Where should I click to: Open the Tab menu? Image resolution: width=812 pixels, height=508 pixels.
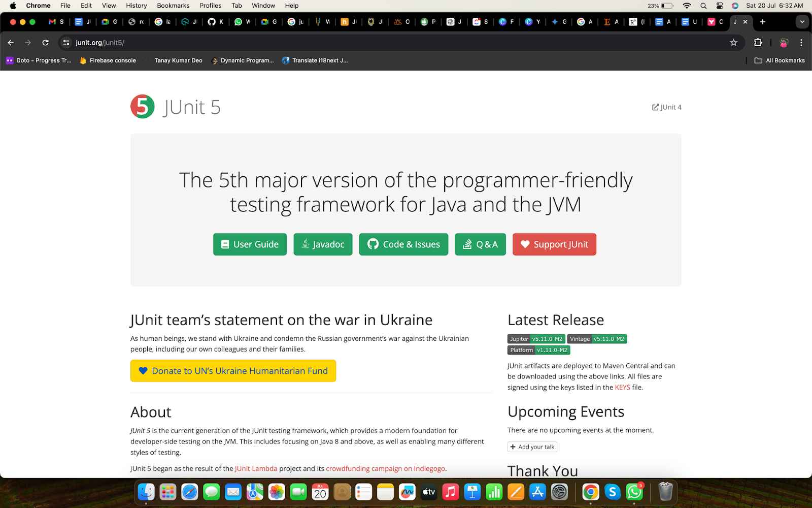[x=237, y=6]
